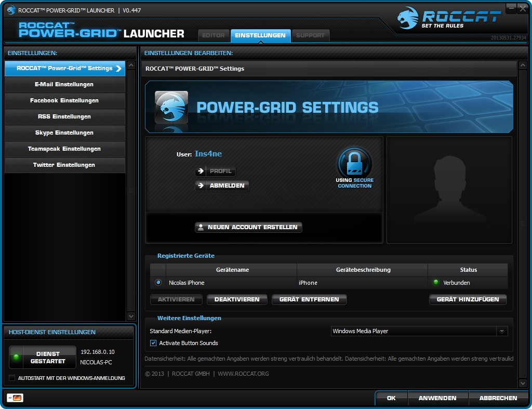This screenshot has height=409, width=532.
Task: Click the secure connection padlock icon
Action: click(x=354, y=163)
